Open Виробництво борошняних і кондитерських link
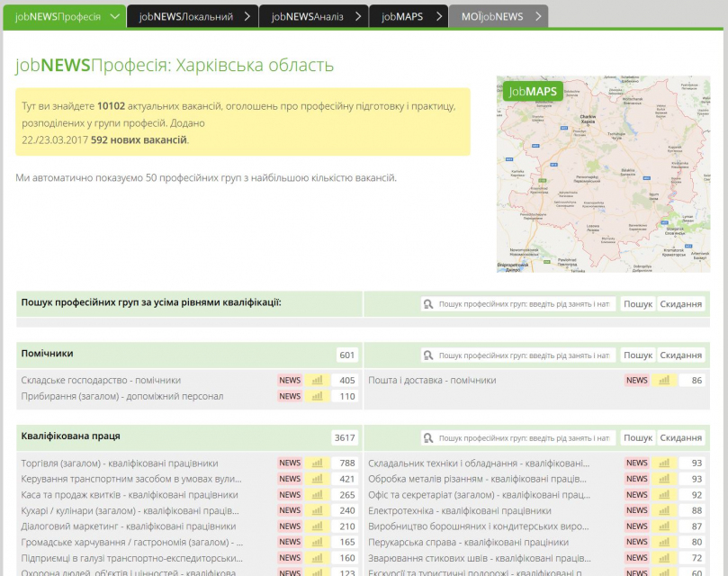728x576 pixels. coord(479,526)
